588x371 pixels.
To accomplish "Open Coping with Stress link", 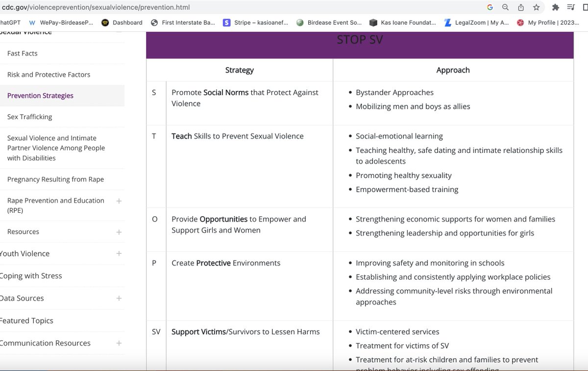I will [31, 275].
